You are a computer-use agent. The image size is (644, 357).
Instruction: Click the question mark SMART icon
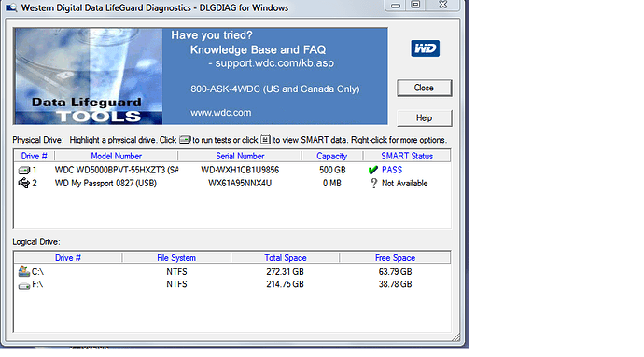[x=373, y=184]
